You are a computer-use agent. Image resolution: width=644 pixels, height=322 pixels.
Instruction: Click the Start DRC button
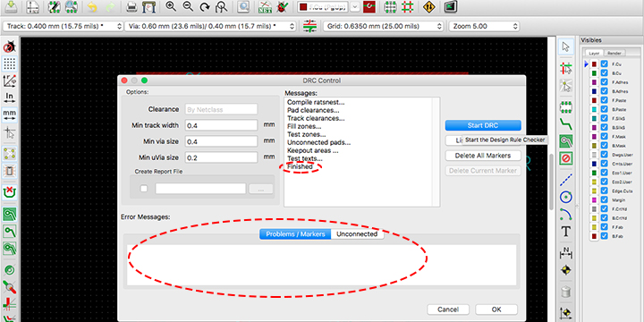483,125
